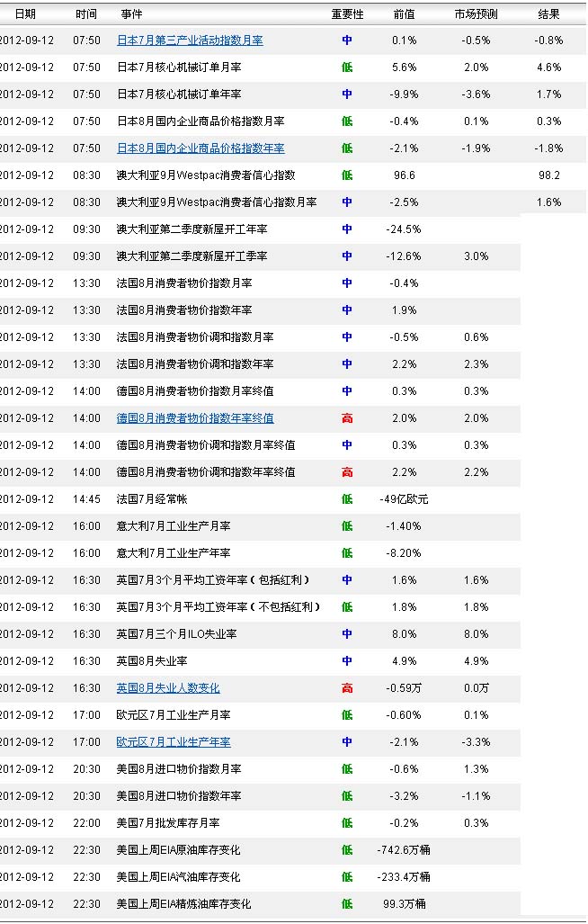Viewport: 588px width, 924px height.
Task: Click the -233.4万桶 previous value
Action: [x=404, y=877]
